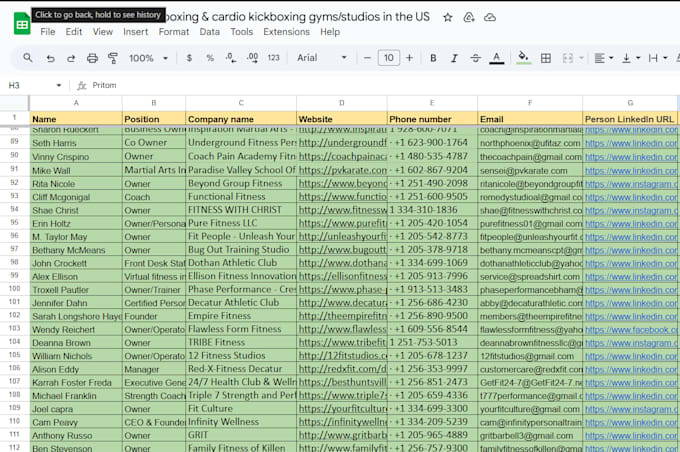Open the Tools menu
680x452 pixels.
(242, 32)
